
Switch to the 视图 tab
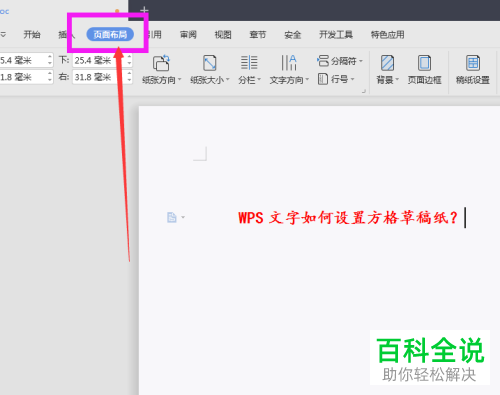click(223, 34)
